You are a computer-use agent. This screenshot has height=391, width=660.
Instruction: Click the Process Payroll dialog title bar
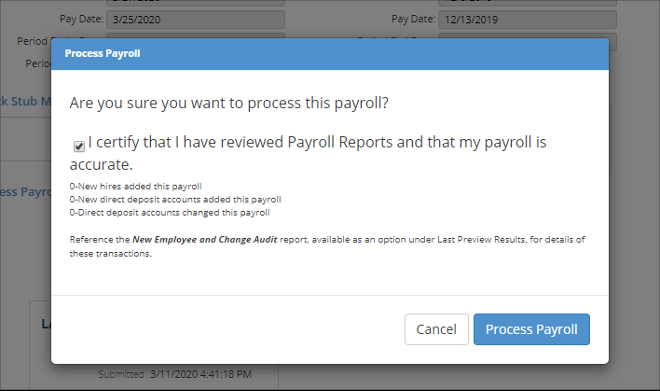click(x=330, y=54)
